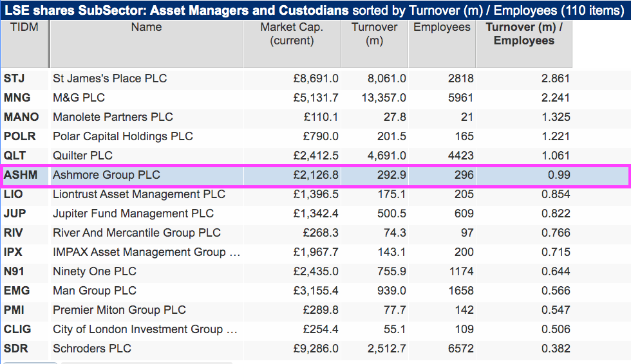Click Man Group PLC name

(x=95, y=291)
